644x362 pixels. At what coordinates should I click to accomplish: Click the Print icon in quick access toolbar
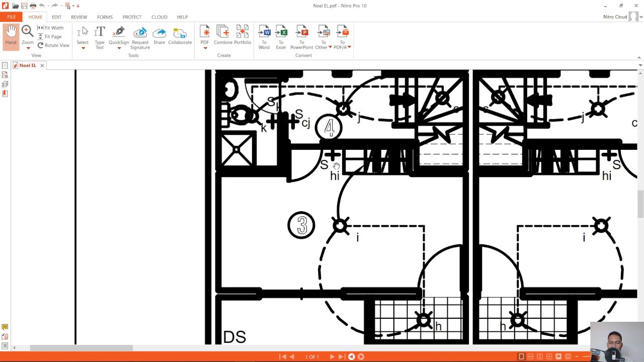click(x=33, y=6)
